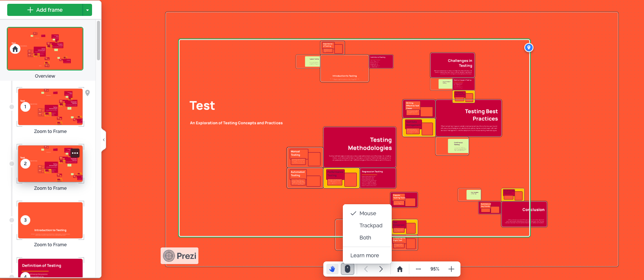Select the Manual Testing subtopic
Image resolution: width=644 pixels, height=280 pixels.
coord(305,157)
